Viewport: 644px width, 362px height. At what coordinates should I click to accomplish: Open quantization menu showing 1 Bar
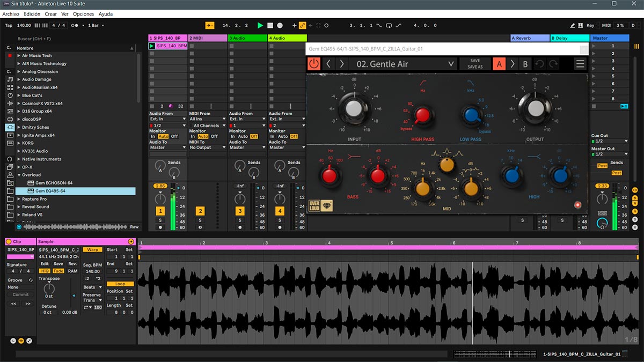[x=95, y=25]
